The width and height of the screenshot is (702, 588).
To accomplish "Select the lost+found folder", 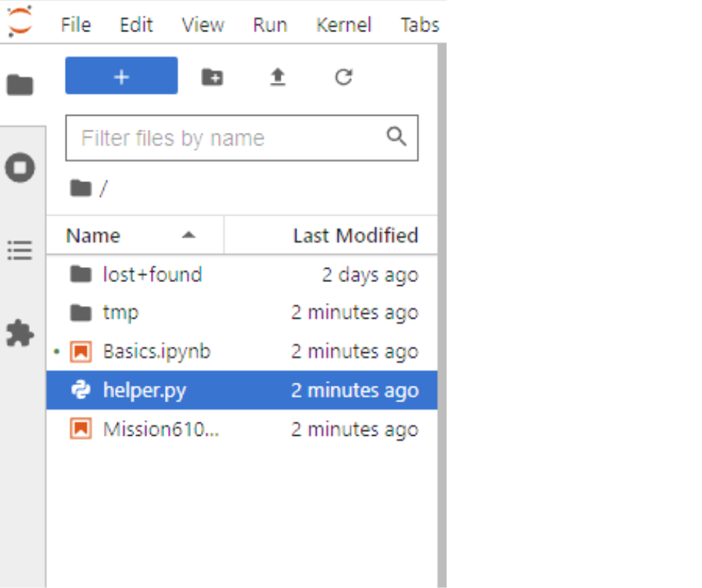I will (x=152, y=275).
